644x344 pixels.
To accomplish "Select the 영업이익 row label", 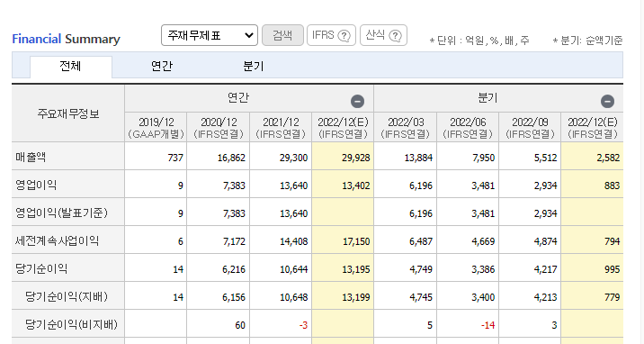I will [x=36, y=186].
